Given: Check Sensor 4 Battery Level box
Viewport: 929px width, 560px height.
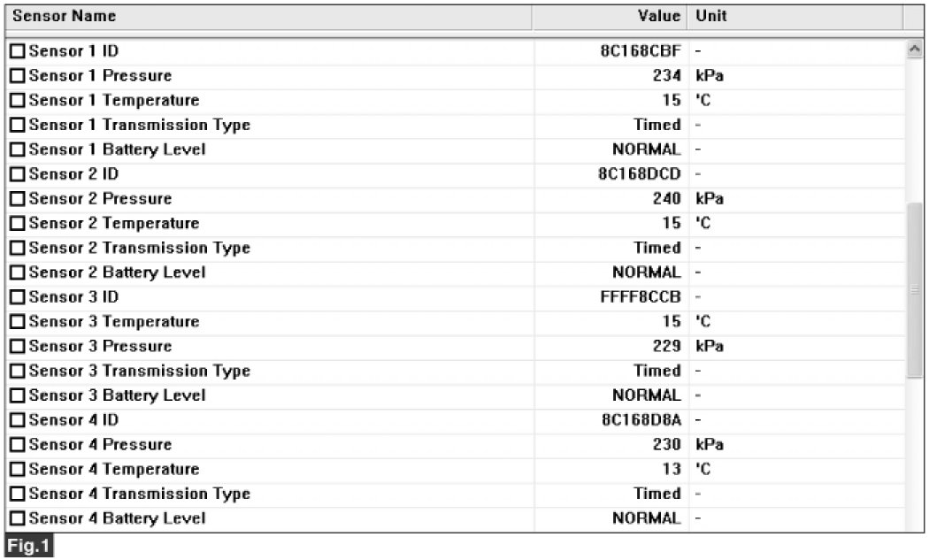Looking at the screenshot, I should tap(18, 518).
